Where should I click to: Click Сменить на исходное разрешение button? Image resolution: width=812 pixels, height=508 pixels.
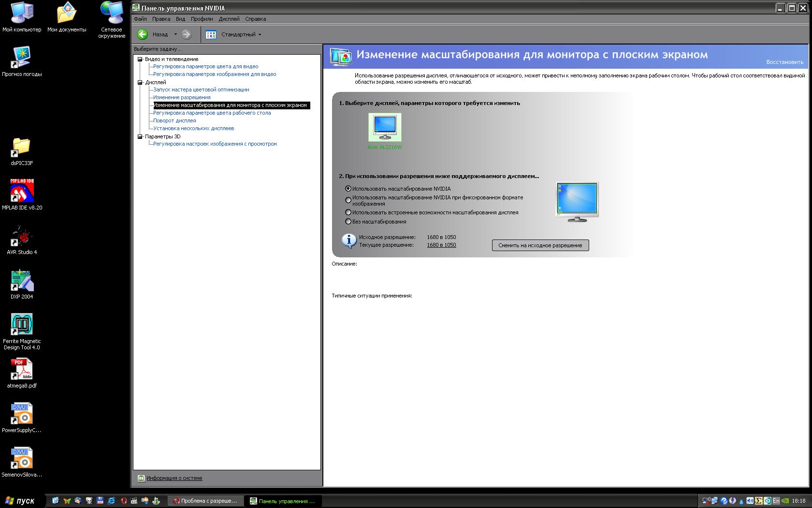(x=540, y=245)
